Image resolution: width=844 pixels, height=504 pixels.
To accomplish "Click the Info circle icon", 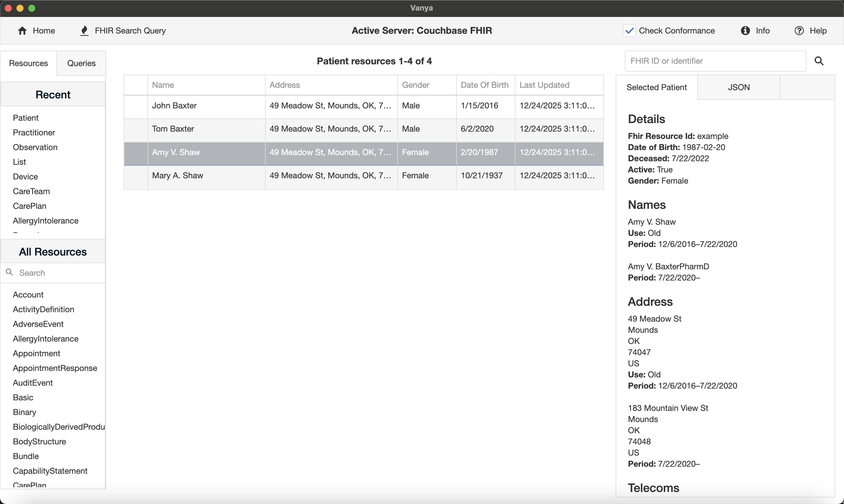I will [745, 31].
